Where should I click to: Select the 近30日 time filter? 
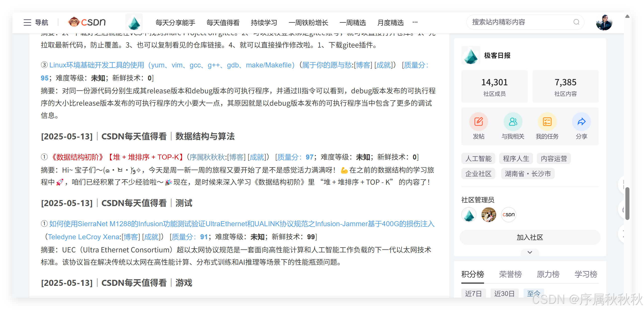(504, 293)
